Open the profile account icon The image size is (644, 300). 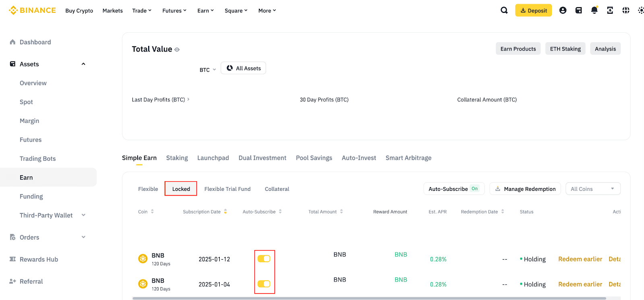[x=563, y=10]
